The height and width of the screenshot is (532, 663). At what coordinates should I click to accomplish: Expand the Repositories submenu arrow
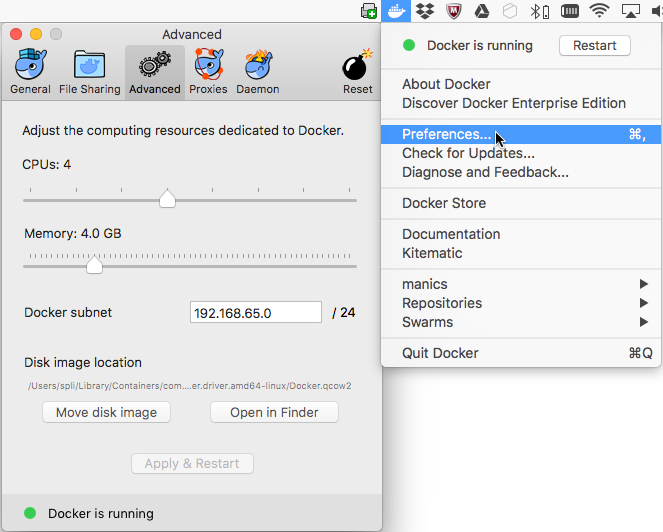click(644, 303)
